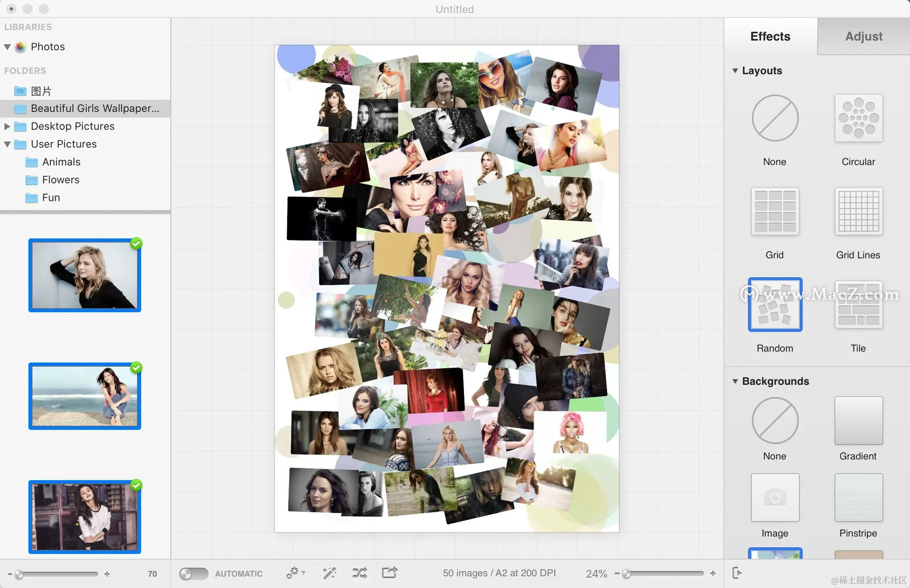This screenshot has height=588, width=910.
Task: Select the Grid layout icon
Action: (x=775, y=211)
